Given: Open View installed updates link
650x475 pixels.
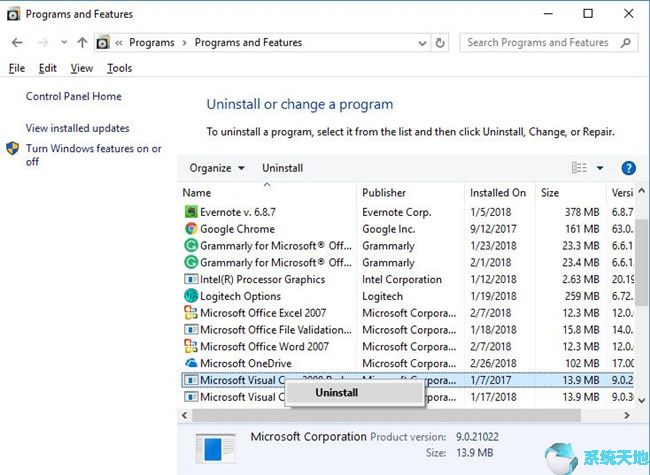Looking at the screenshot, I should point(78,128).
